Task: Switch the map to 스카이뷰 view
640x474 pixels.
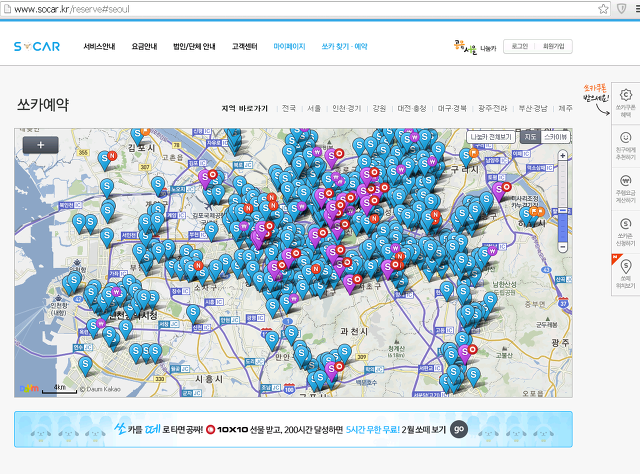Action: pyautogui.click(x=555, y=137)
